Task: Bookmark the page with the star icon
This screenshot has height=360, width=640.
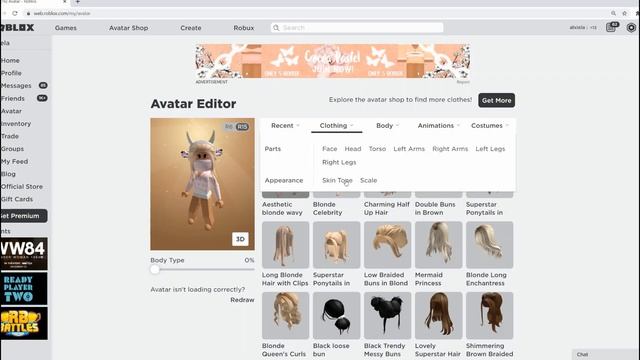Action: tap(624, 13)
